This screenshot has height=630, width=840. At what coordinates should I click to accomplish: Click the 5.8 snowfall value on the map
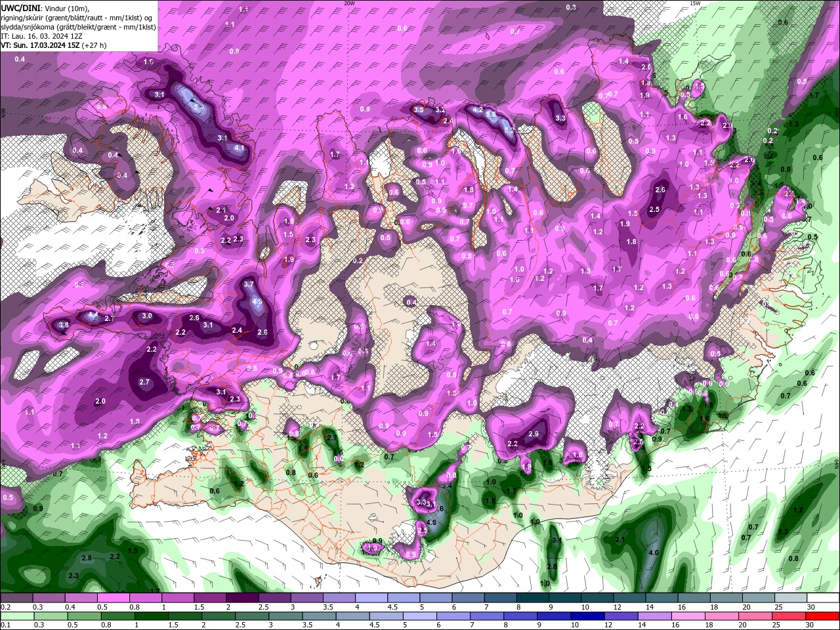click(x=491, y=114)
